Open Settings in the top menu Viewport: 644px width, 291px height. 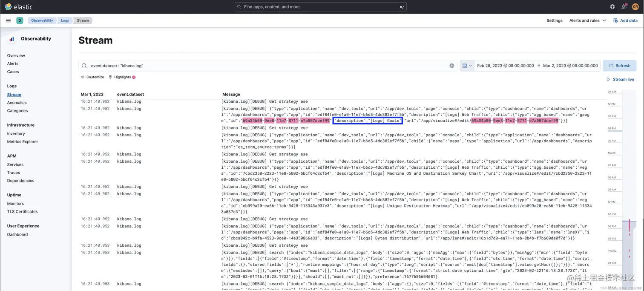pyautogui.click(x=555, y=20)
